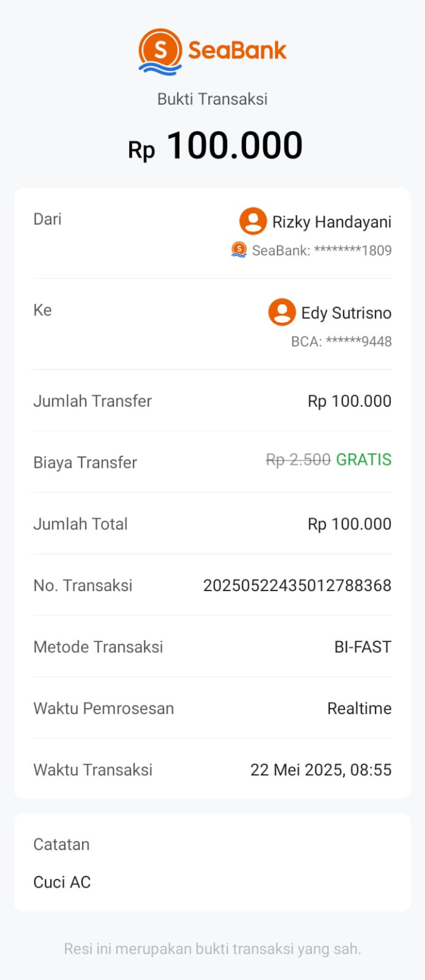The height and width of the screenshot is (980, 425).
Task: Click the small SeaBank icon near account number
Action: [239, 250]
